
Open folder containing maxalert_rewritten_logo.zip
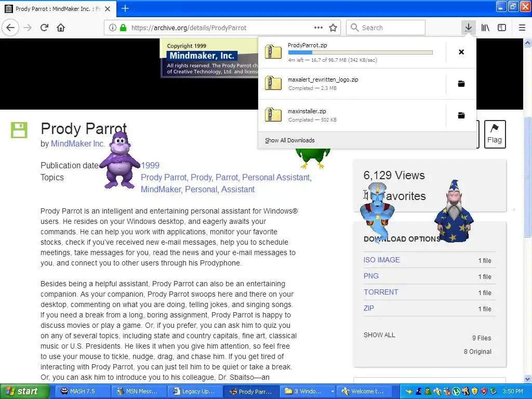point(461,84)
